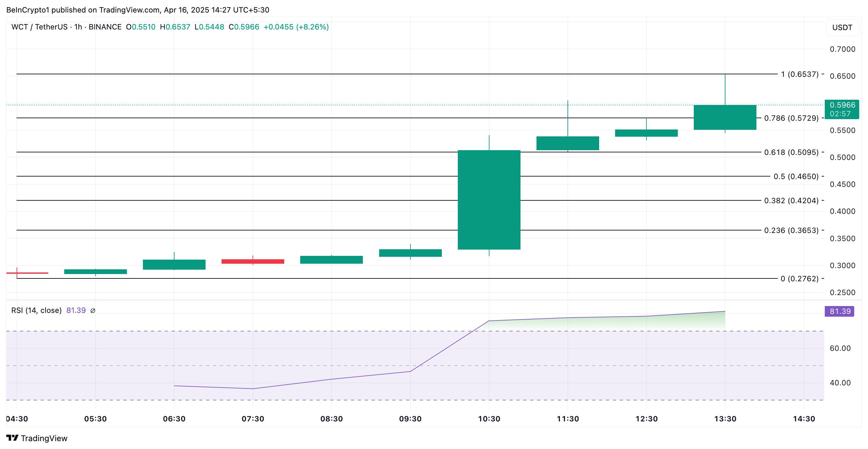The width and height of the screenshot is (868, 449).
Task: Click the 0 (0.2762) Fibonacci level label
Action: [799, 278]
